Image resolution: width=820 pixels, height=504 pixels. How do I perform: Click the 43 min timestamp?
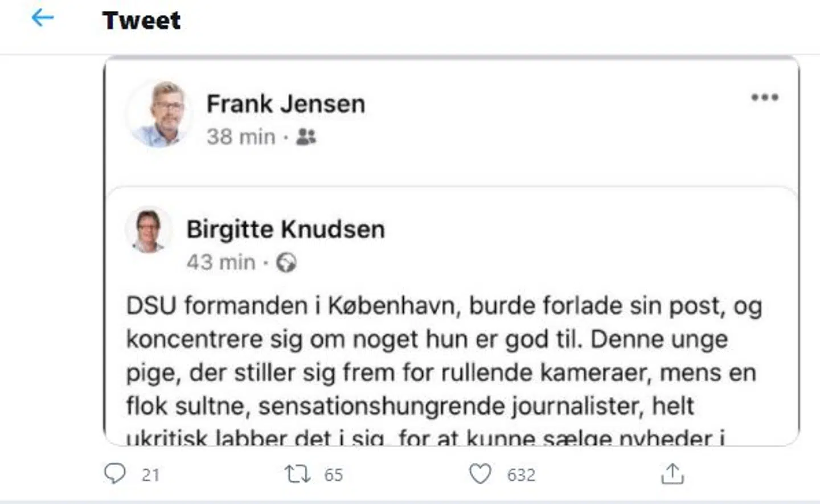[221, 262]
